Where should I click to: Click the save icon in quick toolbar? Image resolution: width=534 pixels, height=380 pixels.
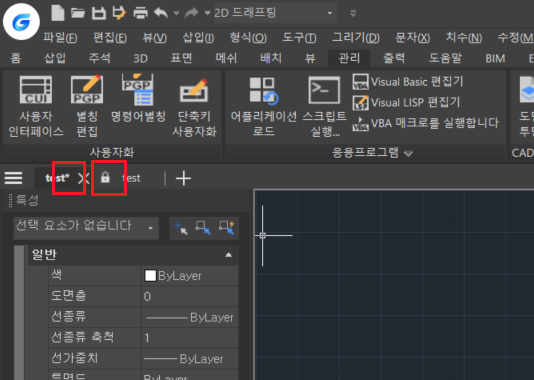[x=99, y=13]
